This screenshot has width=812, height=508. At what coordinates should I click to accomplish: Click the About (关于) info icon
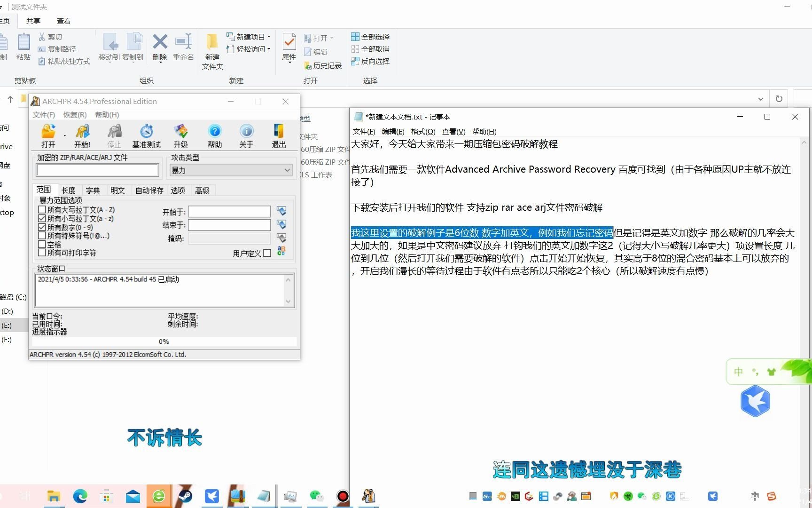(x=246, y=136)
